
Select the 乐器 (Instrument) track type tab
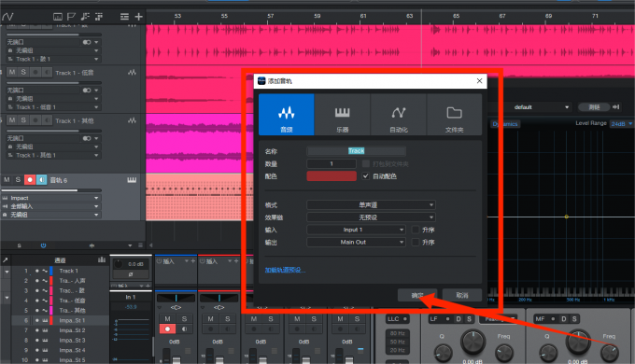coord(342,115)
